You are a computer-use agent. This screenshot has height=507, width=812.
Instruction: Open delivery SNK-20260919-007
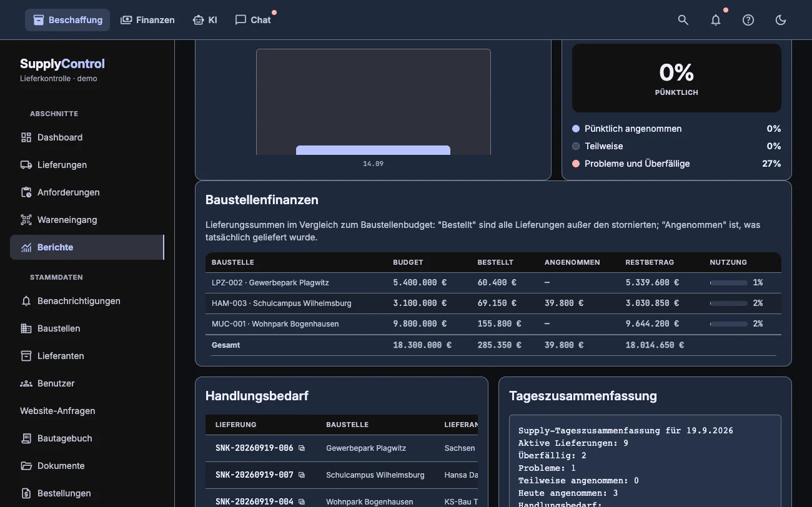tap(254, 475)
